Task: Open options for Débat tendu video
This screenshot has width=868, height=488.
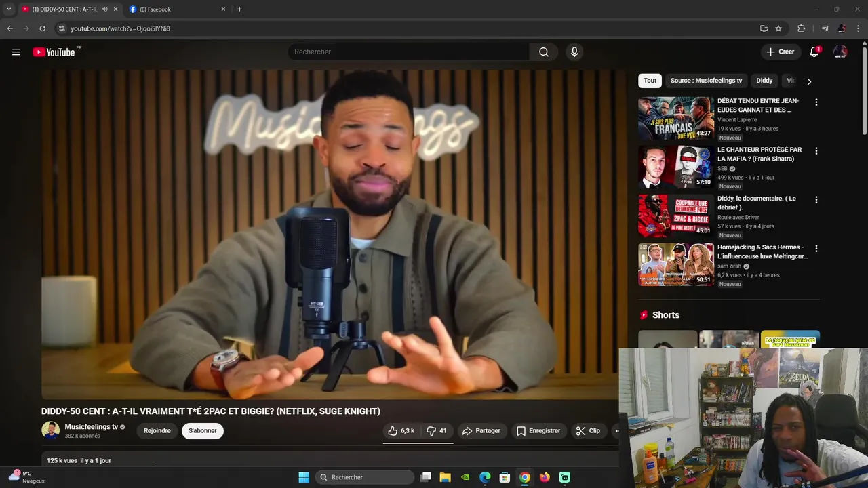Action: [x=816, y=102]
